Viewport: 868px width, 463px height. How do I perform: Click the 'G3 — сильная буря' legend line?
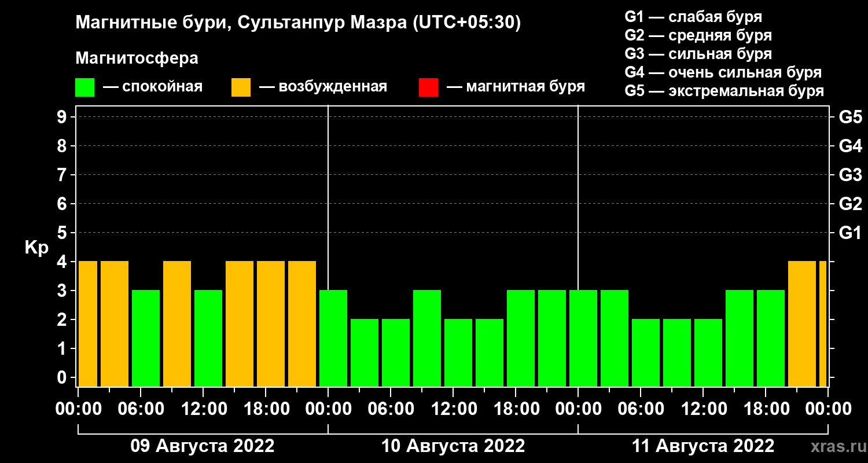pos(698,54)
